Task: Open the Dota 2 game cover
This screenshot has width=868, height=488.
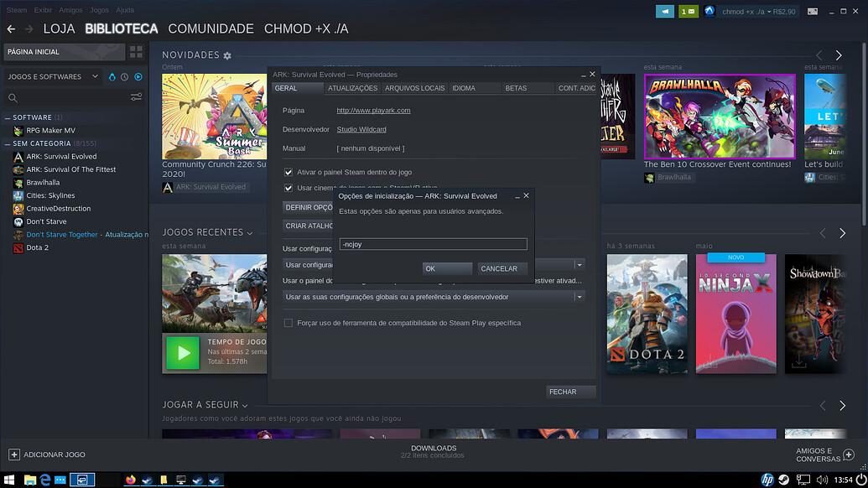Action: (x=647, y=314)
